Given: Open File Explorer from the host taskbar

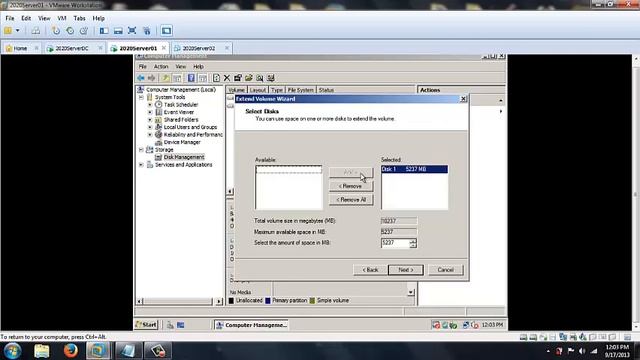Looking at the screenshot, I should tap(42, 351).
